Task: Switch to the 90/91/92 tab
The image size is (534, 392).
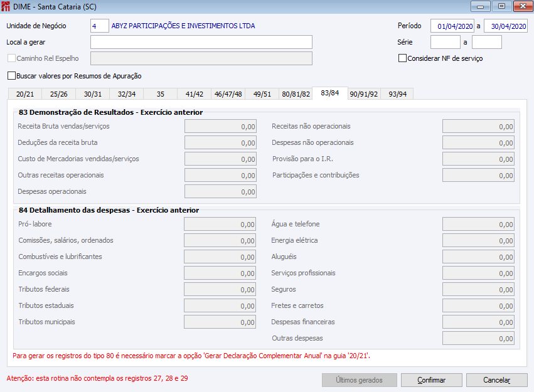Action: tap(364, 94)
